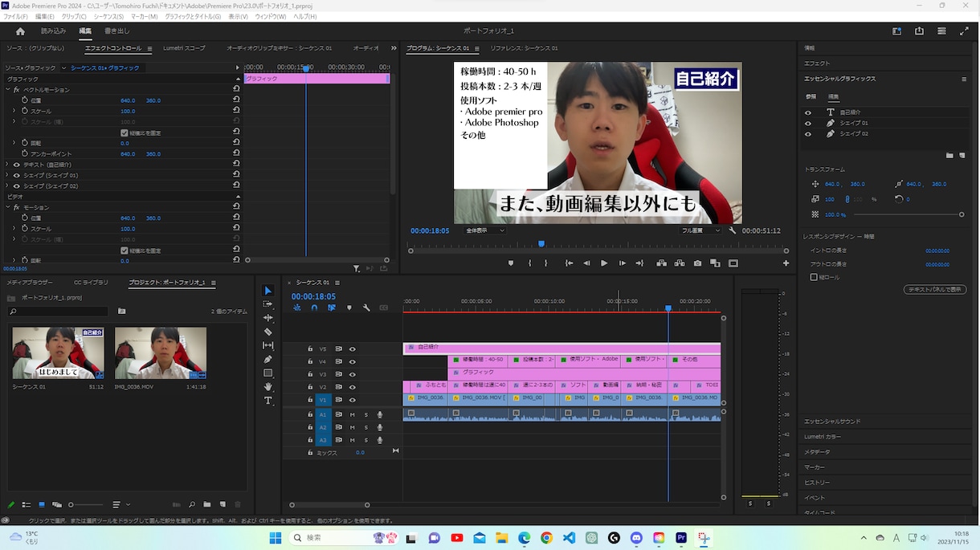The width and height of the screenshot is (980, 550).
Task: Select the Type tool
Action: (268, 400)
